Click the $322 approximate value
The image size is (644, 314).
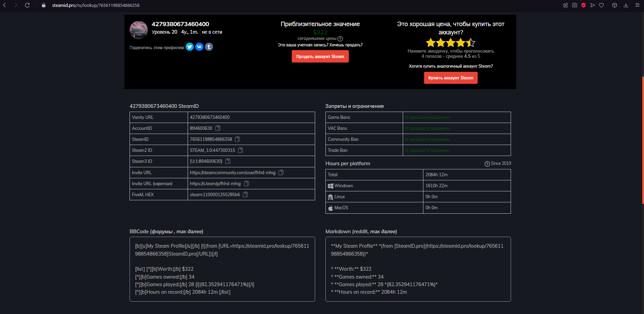[x=320, y=32]
